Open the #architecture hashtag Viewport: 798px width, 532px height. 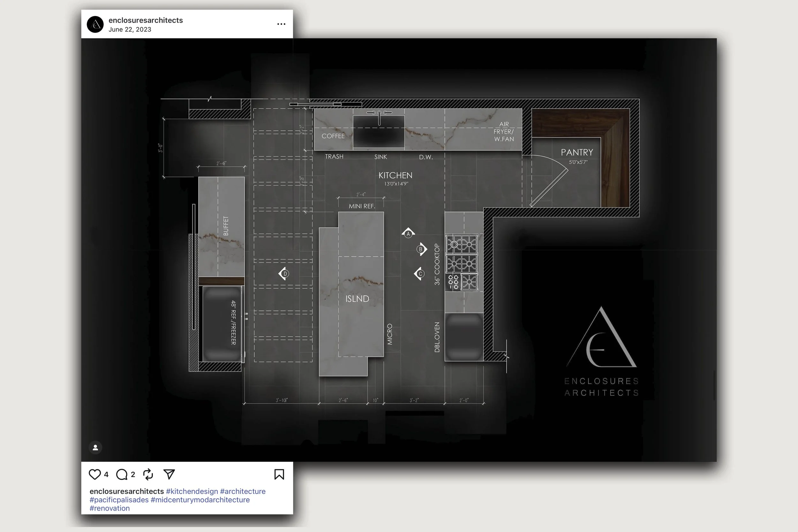(x=243, y=491)
